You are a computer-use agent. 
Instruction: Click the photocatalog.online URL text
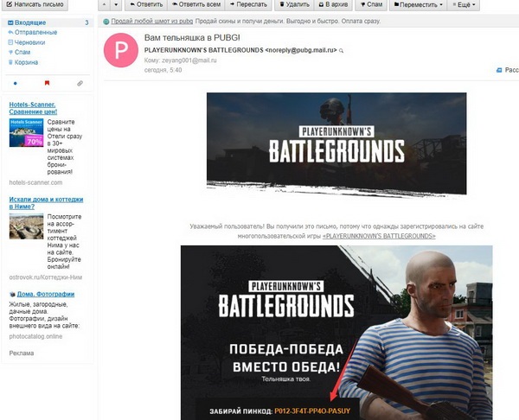(x=35, y=336)
